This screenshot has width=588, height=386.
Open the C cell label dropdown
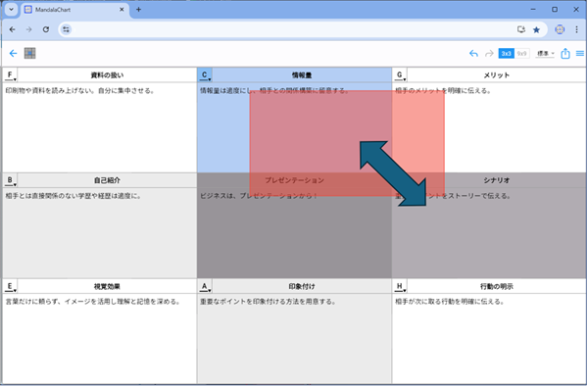pos(205,75)
